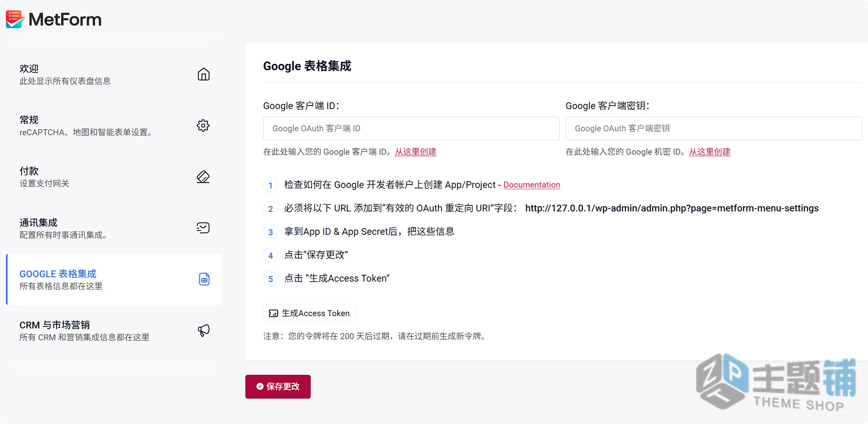Click the Google 客户端密钥: label

[608, 106]
